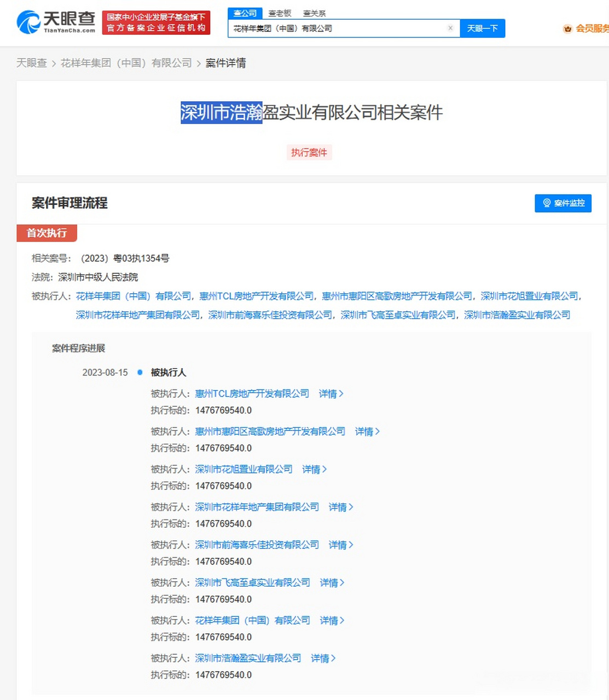Click the 天眼一下 search button
The width and height of the screenshot is (609, 700).
tap(482, 28)
